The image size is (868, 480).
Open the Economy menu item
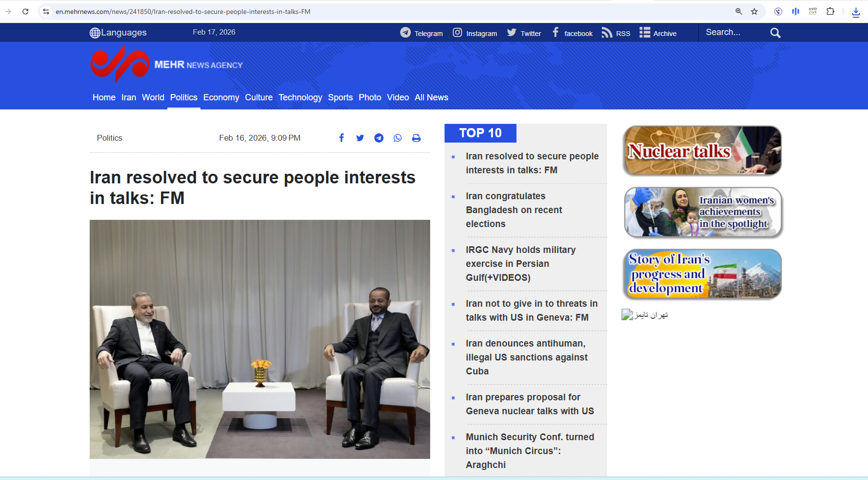coord(221,97)
